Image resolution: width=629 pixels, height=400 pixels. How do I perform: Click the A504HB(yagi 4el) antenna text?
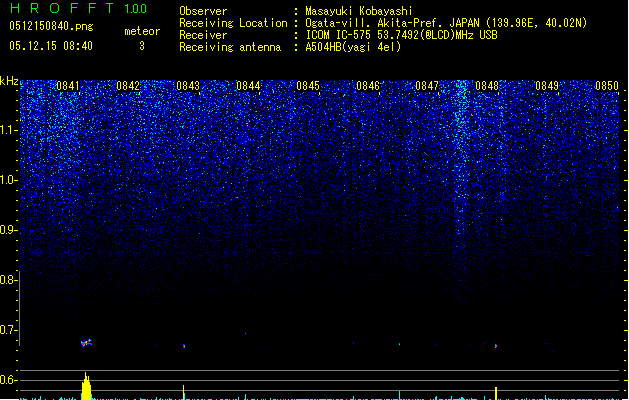coord(353,47)
